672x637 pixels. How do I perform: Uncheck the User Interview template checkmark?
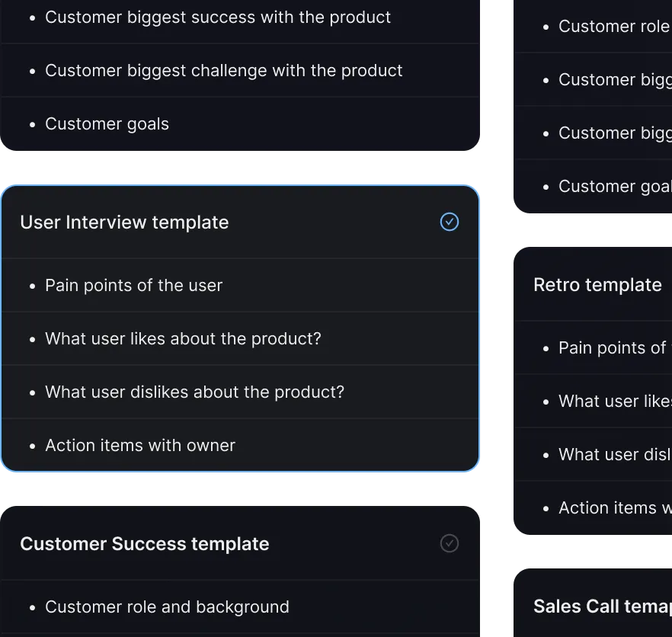450,222
